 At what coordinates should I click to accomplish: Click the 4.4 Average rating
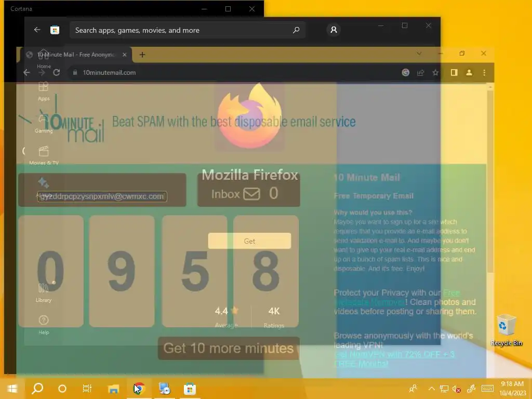pos(227,317)
